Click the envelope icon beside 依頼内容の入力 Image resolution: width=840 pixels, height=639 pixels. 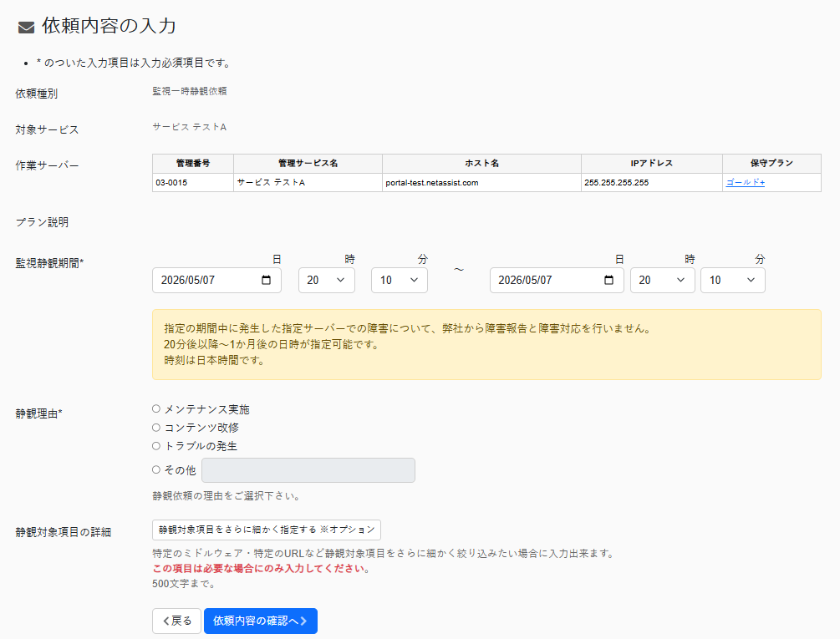coord(26,28)
